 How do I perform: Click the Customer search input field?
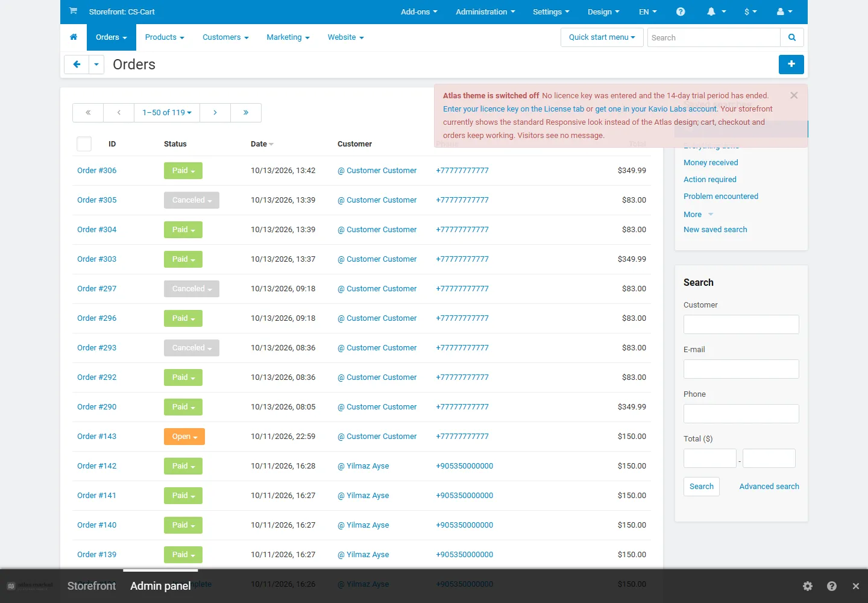(x=741, y=324)
